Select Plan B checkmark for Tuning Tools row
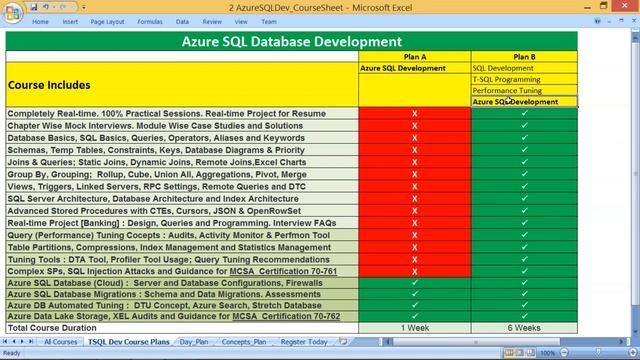 click(524, 259)
